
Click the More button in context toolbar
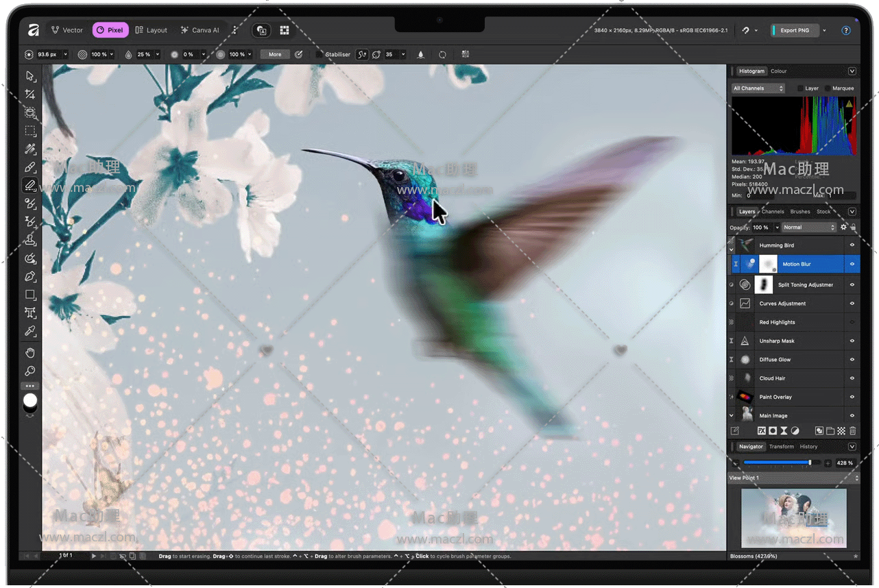[x=275, y=54]
